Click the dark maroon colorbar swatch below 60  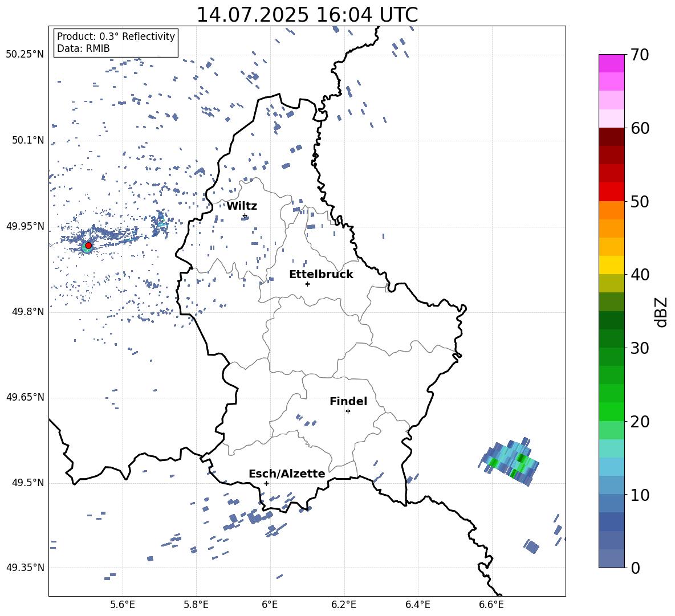pyautogui.click(x=611, y=137)
